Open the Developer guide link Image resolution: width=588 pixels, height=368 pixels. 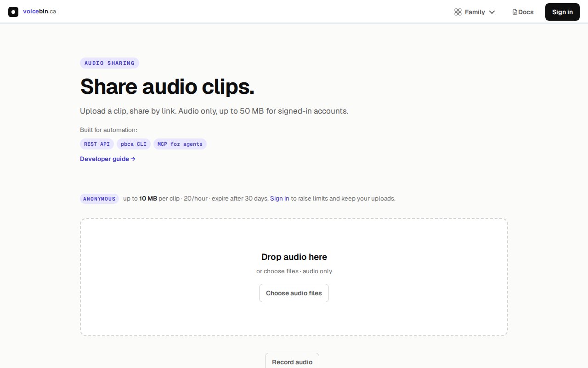pos(107,159)
